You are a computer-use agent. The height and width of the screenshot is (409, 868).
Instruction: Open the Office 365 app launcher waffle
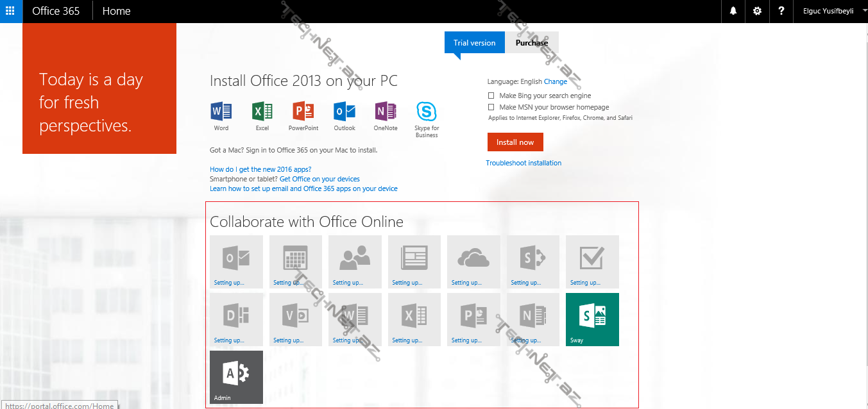point(10,11)
